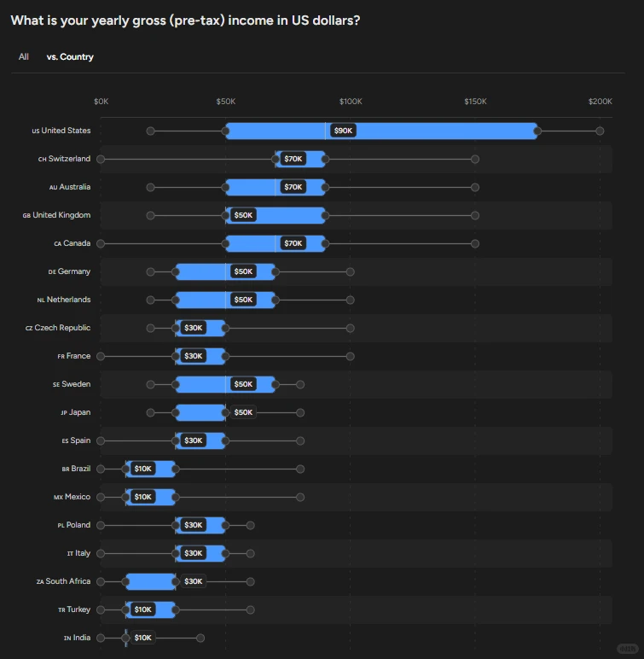Click the Switzerland $70K median label

293,159
